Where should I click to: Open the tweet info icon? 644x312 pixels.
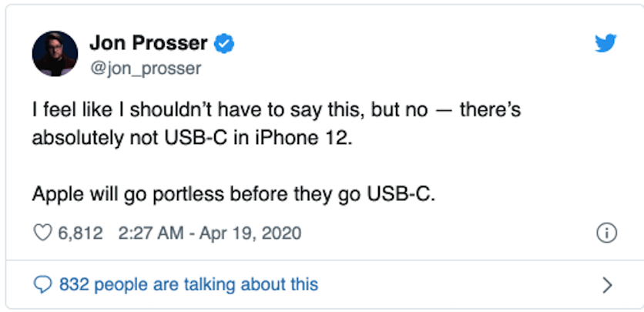click(606, 233)
